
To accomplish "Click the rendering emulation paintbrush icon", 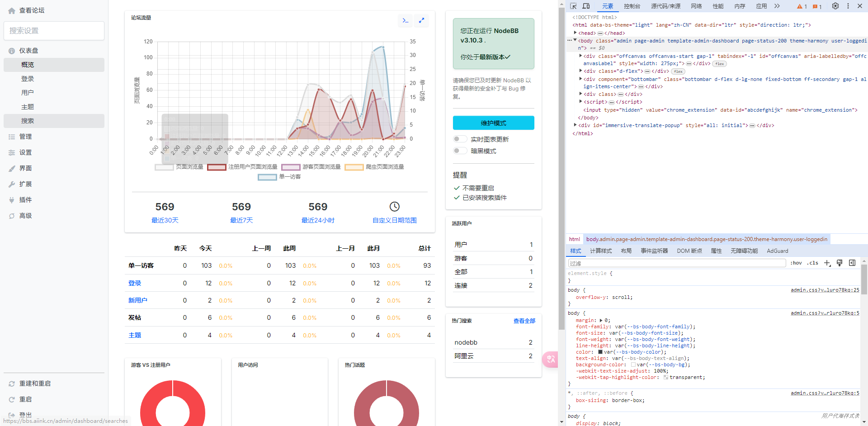I will (x=840, y=263).
